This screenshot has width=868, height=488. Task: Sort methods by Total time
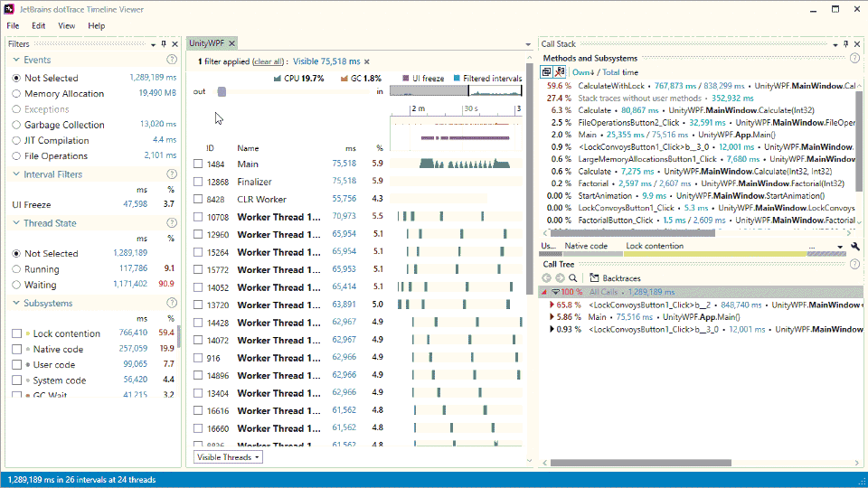(620, 72)
